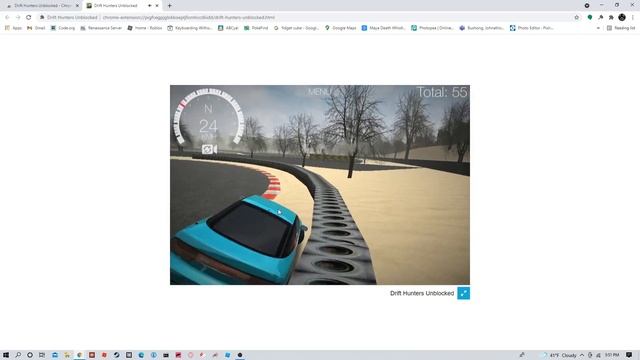Open the Maya Death Whistle bookmark

[383, 28]
